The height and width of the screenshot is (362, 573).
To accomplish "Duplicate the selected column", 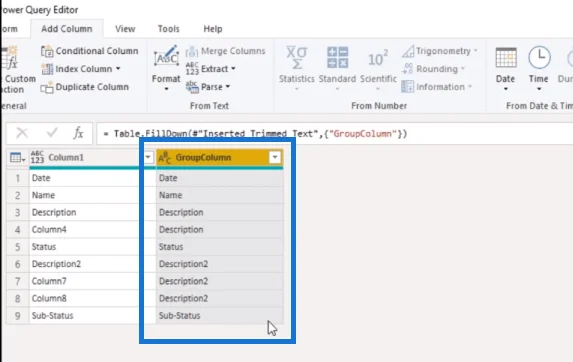I will pos(85,87).
